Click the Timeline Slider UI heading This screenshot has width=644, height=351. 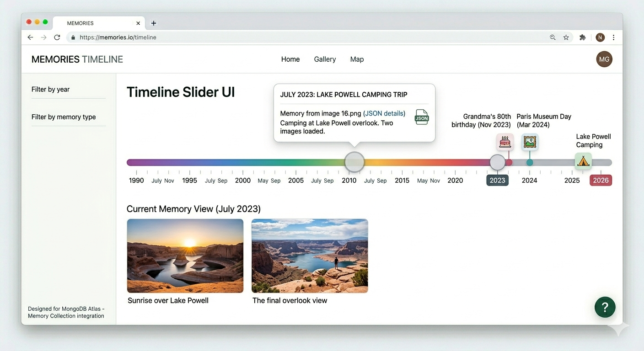(x=181, y=92)
